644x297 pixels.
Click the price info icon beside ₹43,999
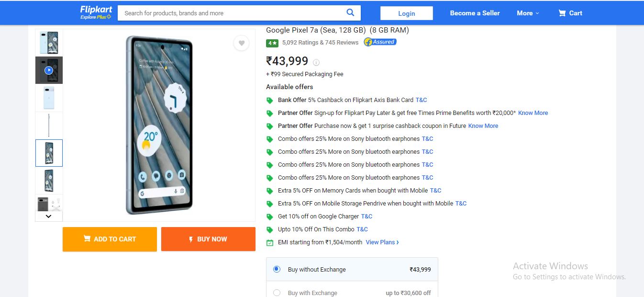(316, 62)
